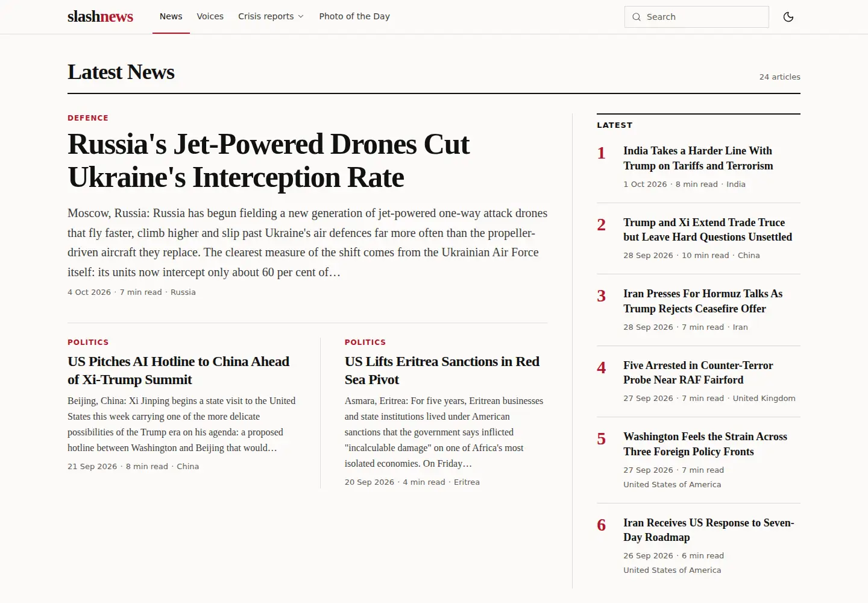Click the POLITICS label above the Eritrea story
Screen dimensions: 868x603
click(x=365, y=343)
